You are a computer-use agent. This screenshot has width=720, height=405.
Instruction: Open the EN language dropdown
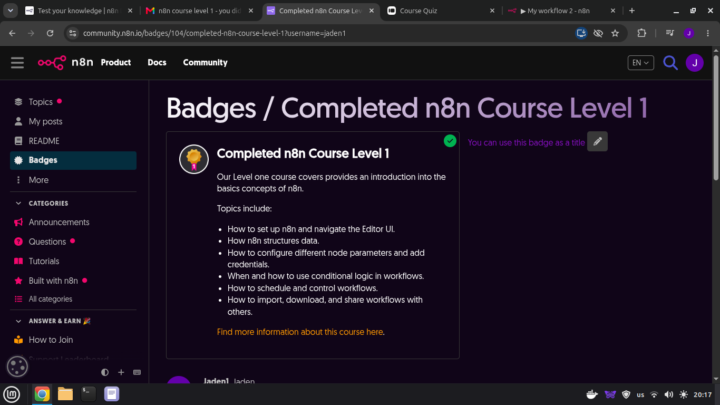[x=640, y=62]
